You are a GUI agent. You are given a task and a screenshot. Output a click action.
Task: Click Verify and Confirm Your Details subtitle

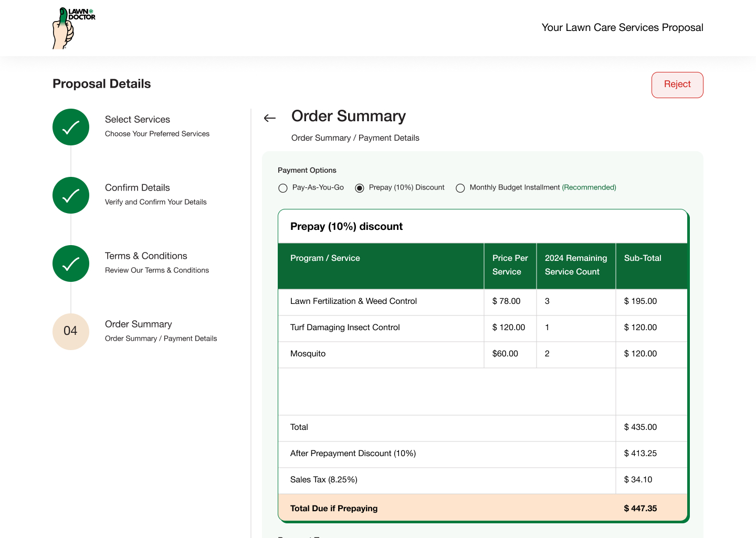tap(156, 202)
